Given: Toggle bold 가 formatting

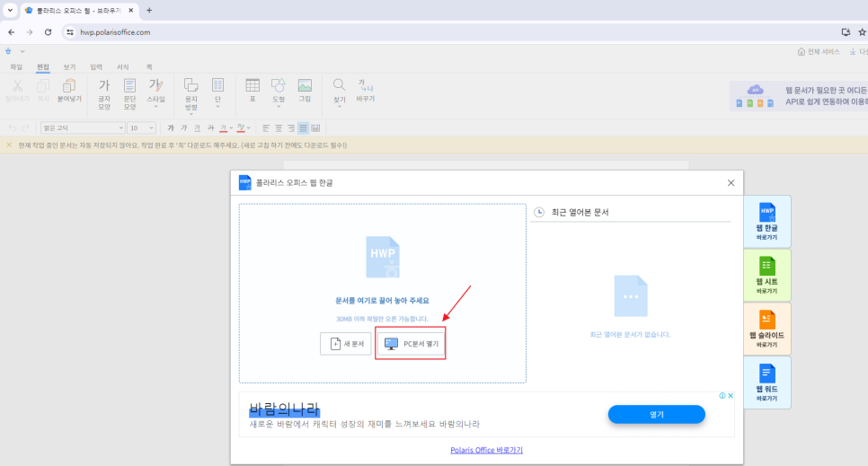Looking at the screenshot, I should [x=171, y=127].
